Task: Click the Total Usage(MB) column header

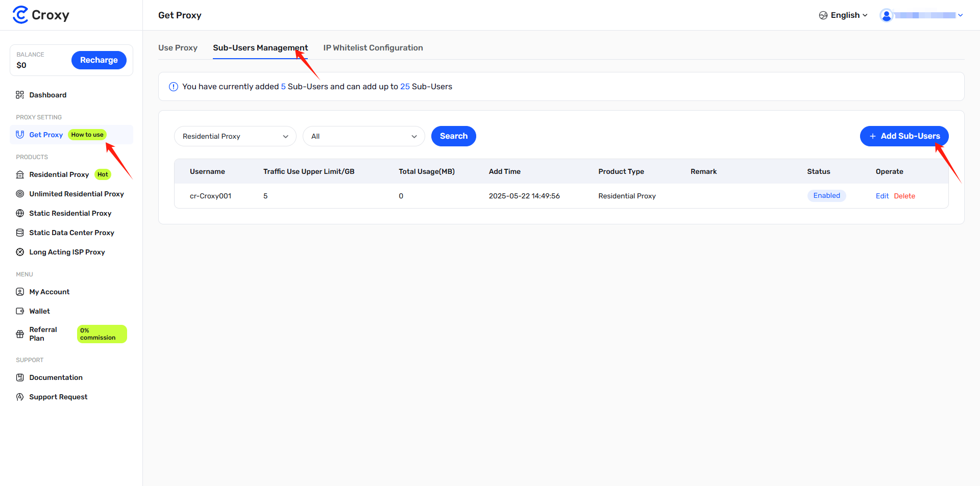Action: (x=427, y=171)
